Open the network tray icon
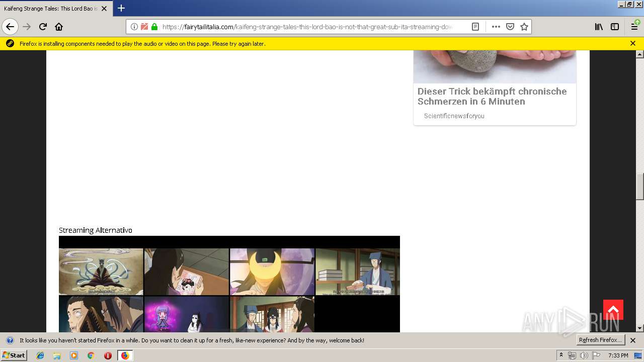Viewport: 644px width, 362px height. tap(572, 355)
